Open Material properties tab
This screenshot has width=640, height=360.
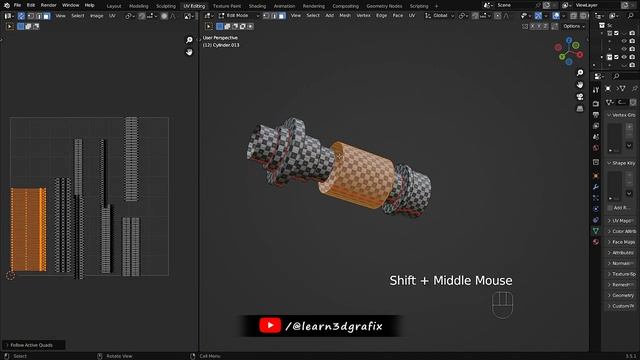pos(596,242)
